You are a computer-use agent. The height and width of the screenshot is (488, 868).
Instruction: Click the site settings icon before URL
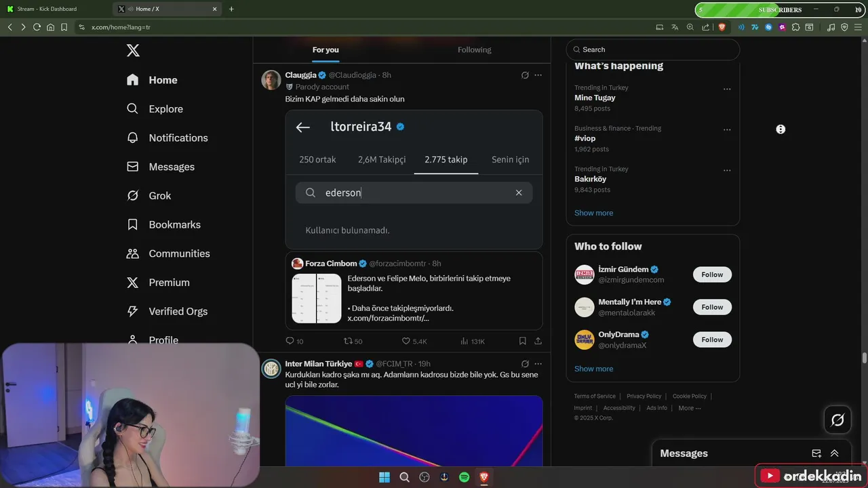tap(81, 27)
